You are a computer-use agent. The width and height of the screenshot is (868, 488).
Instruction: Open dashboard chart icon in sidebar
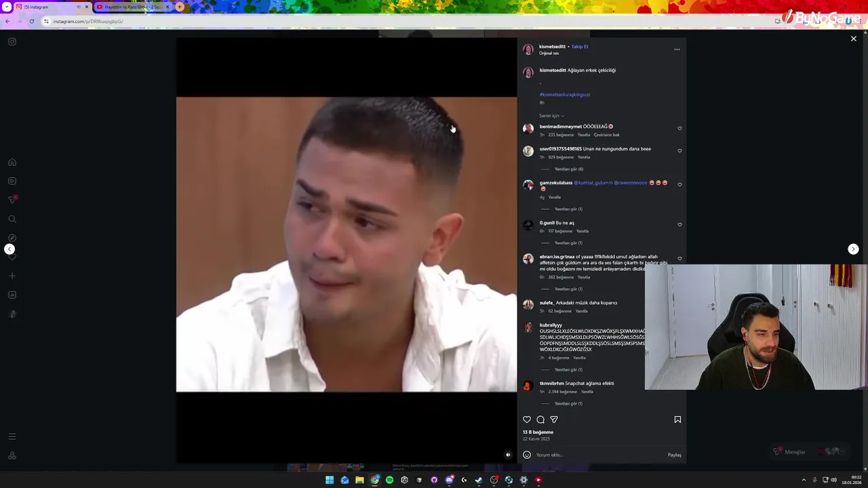(12, 295)
